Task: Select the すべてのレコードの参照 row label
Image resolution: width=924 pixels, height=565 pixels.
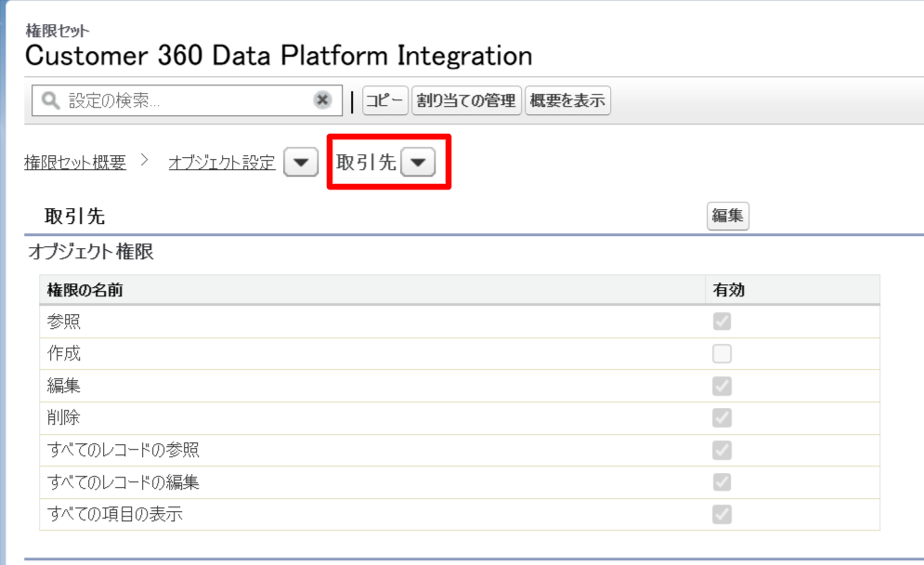Action: [x=124, y=450]
